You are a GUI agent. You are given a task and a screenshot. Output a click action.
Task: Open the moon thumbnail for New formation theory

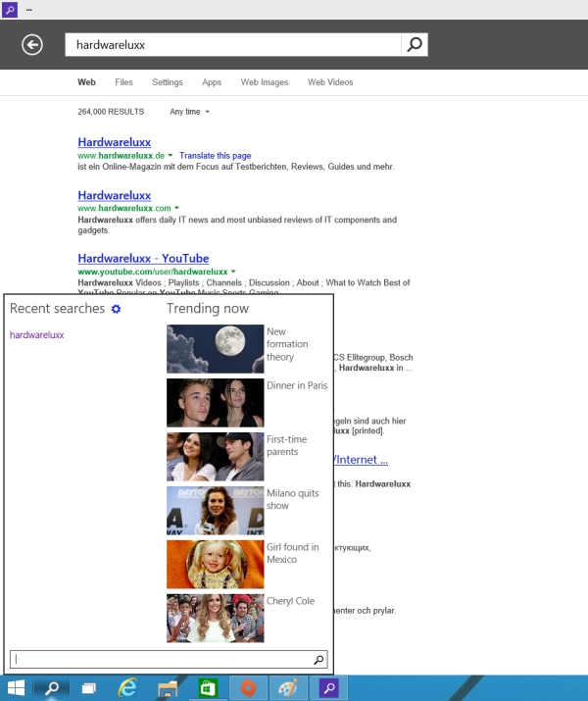point(215,349)
